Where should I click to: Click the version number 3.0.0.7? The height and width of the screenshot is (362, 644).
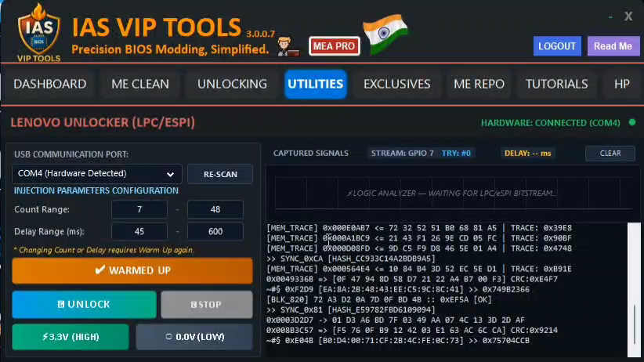click(x=260, y=34)
